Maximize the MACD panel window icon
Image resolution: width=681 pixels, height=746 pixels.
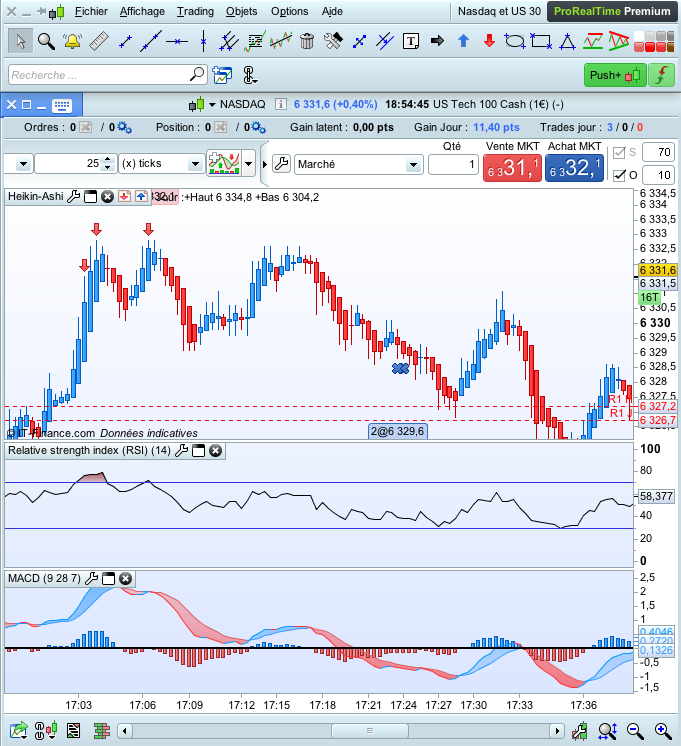click(x=109, y=579)
